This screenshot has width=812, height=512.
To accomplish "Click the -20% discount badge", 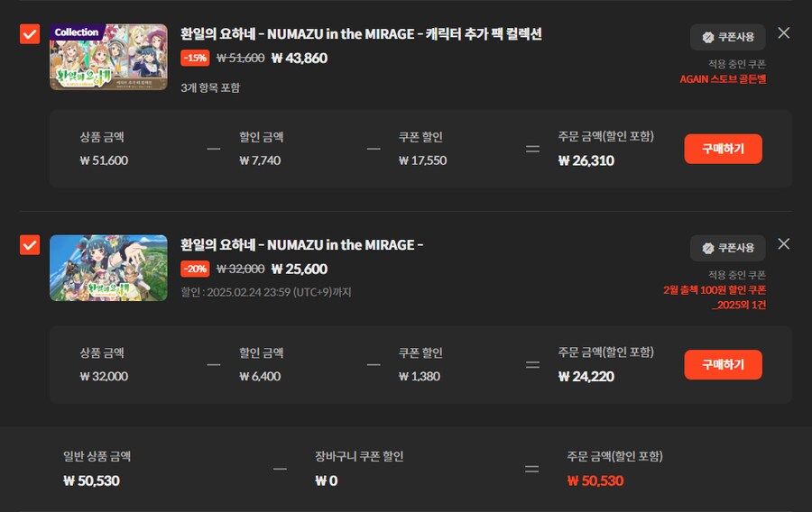I will point(195,270).
